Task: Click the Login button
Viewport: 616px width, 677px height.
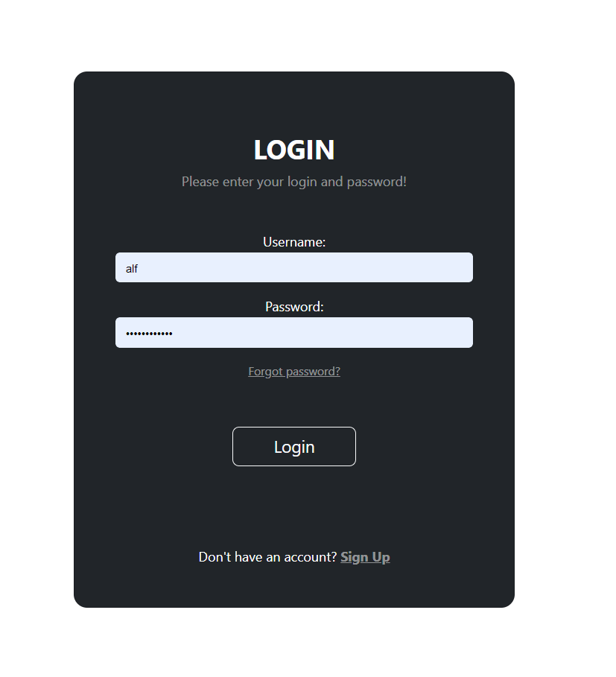Action: pos(294,446)
